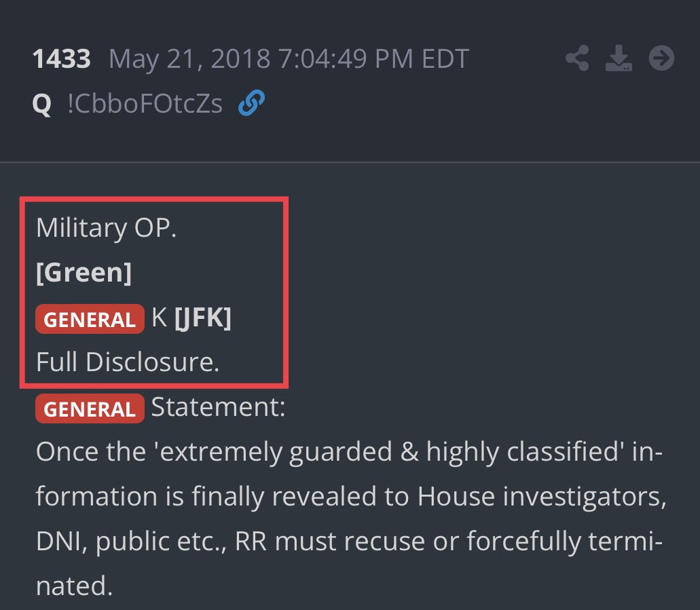Click 'House investigators' in the paragraph
Image resolution: width=700 pixels, height=610 pixels.
[x=540, y=497]
